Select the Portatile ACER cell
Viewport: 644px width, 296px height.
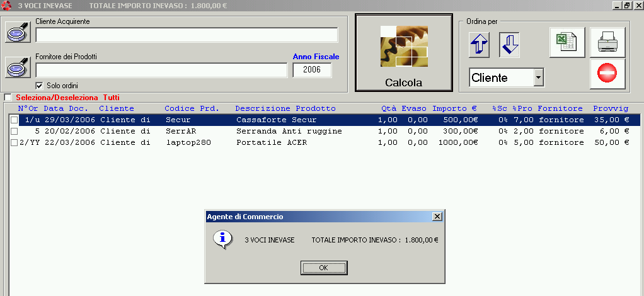[272, 143]
